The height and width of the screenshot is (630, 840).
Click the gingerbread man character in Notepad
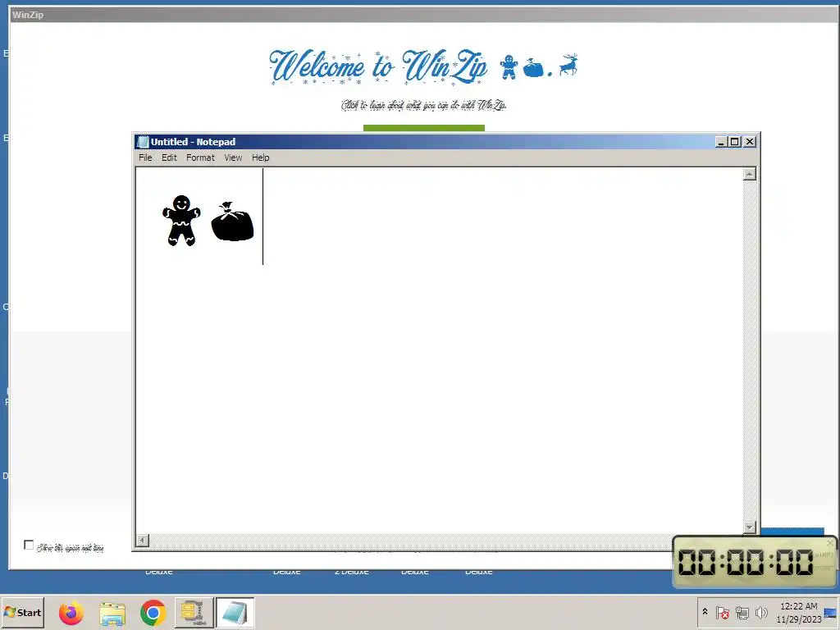pyautogui.click(x=181, y=221)
